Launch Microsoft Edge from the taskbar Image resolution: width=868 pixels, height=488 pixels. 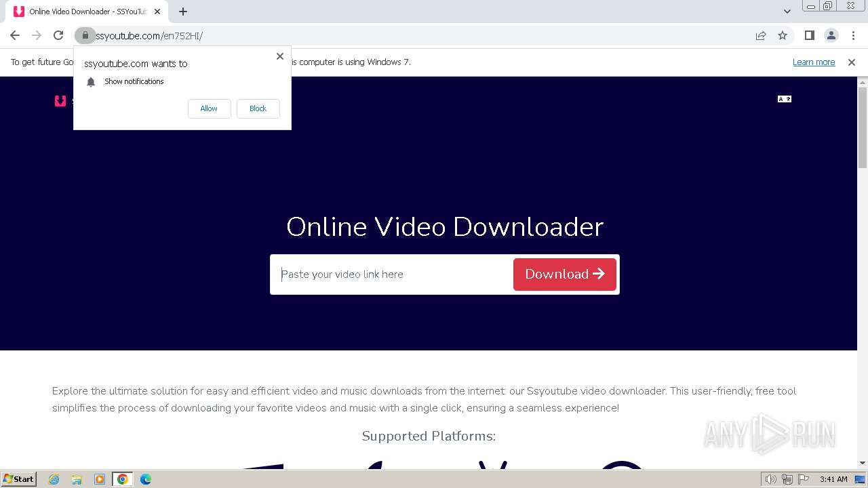[146, 479]
